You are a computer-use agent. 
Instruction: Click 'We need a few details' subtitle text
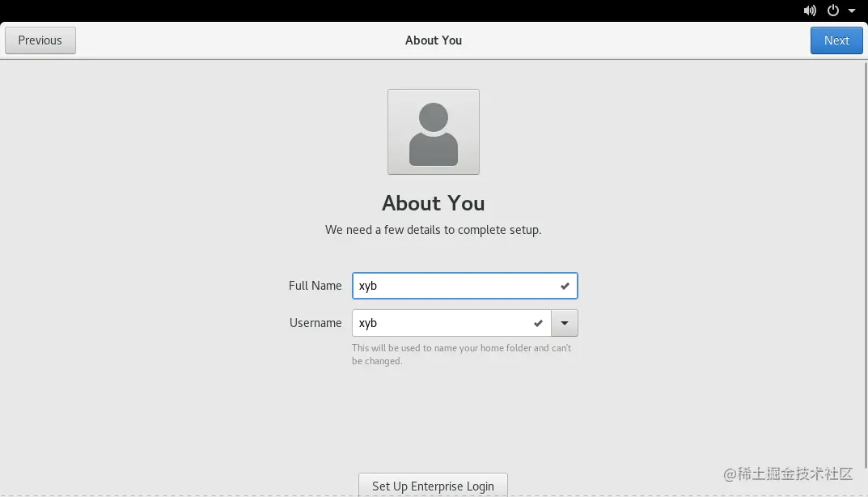click(433, 230)
